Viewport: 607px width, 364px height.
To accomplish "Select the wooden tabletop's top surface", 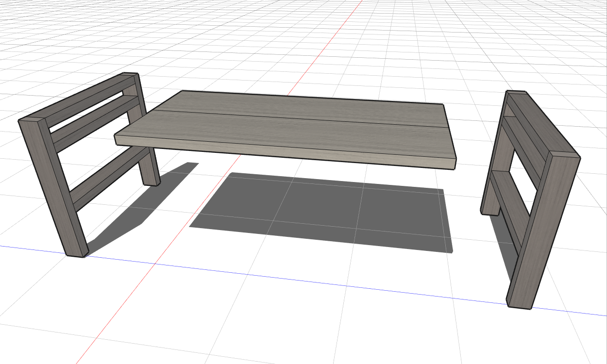I will tap(295, 124).
